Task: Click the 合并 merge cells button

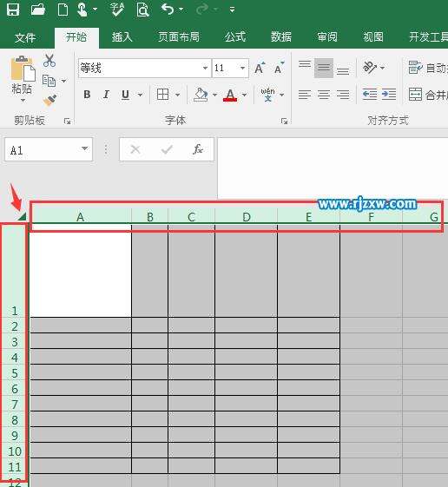Action: (x=428, y=95)
